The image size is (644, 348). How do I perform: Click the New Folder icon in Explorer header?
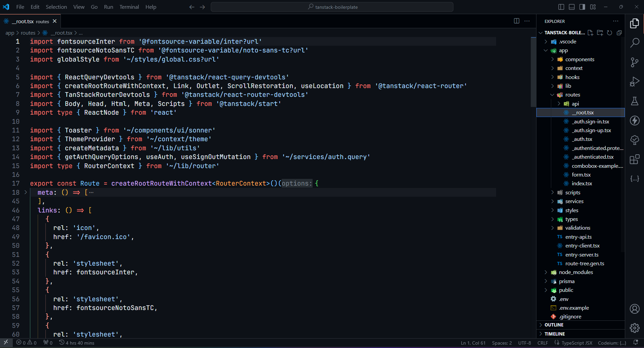pos(600,33)
